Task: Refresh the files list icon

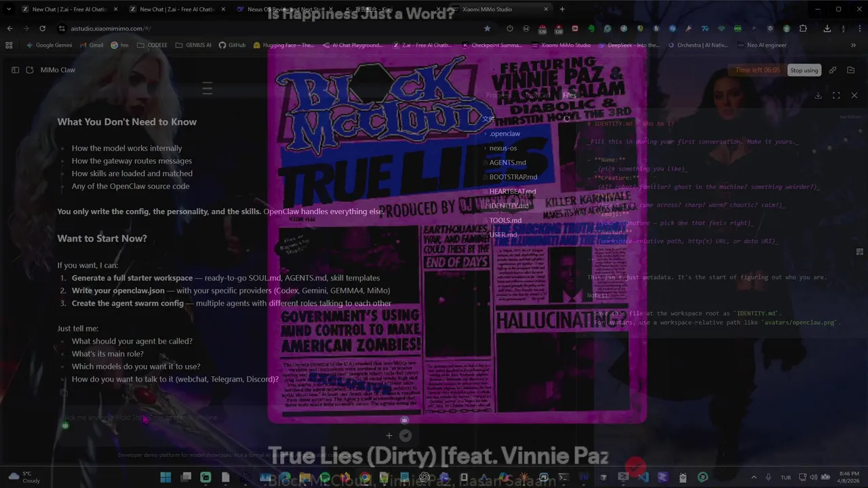Action: (x=567, y=119)
